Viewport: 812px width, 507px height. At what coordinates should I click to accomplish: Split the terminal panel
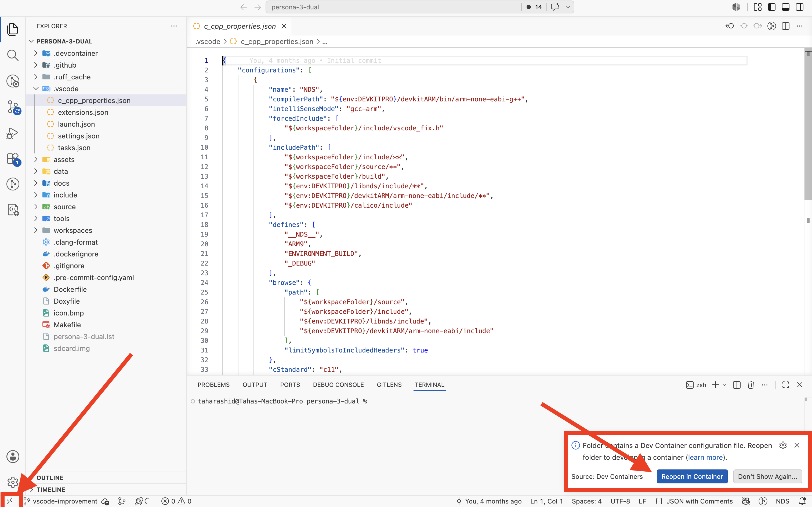(x=737, y=385)
